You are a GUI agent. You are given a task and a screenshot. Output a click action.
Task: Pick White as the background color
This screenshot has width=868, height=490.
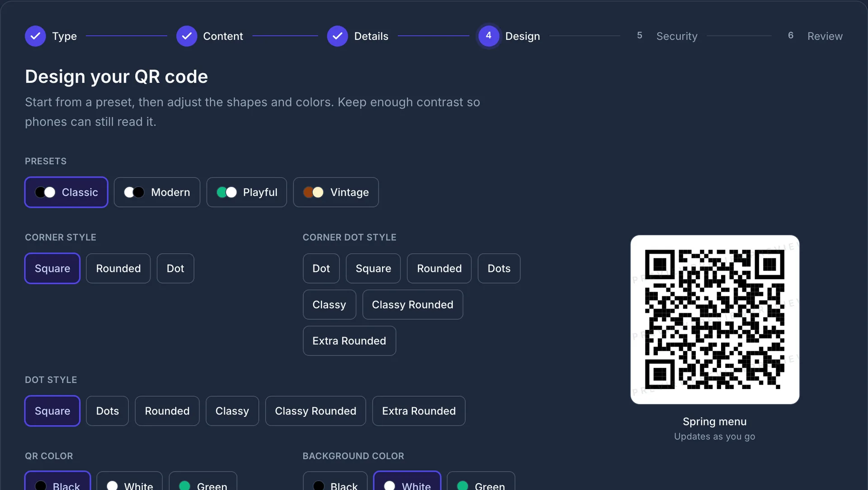[407, 481]
